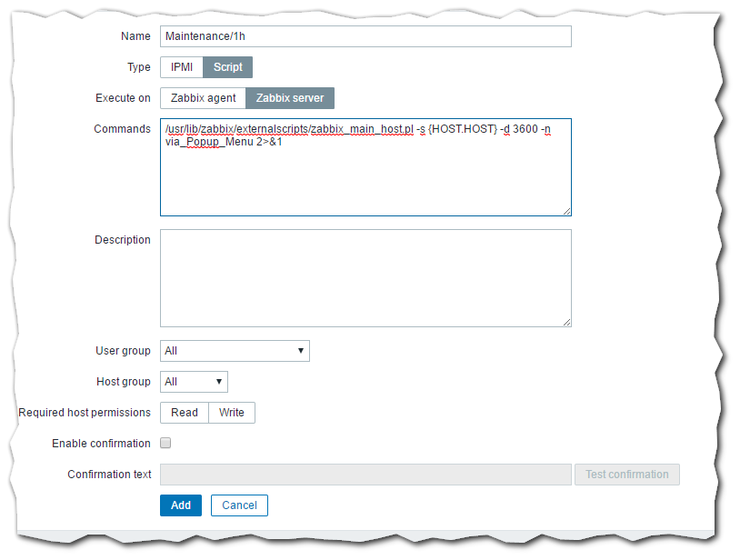Click the Name input field
Screen dimensions: 740x560
[x=365, y=36]
